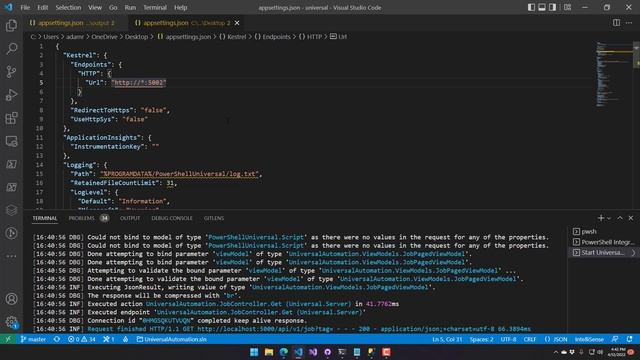Change the CRLF end of line sequence
The image size is (640, 360).
click(x=530, y=339)
